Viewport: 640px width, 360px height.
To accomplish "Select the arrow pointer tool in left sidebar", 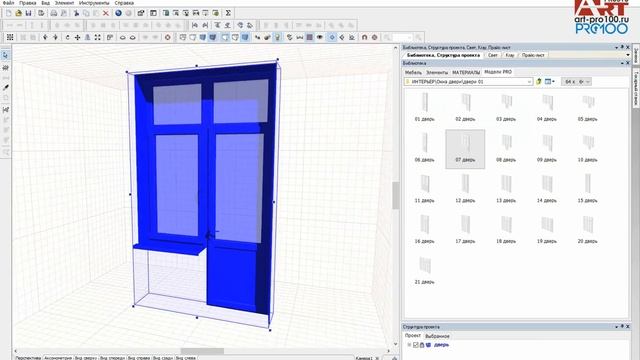I will tap(5, 55).
